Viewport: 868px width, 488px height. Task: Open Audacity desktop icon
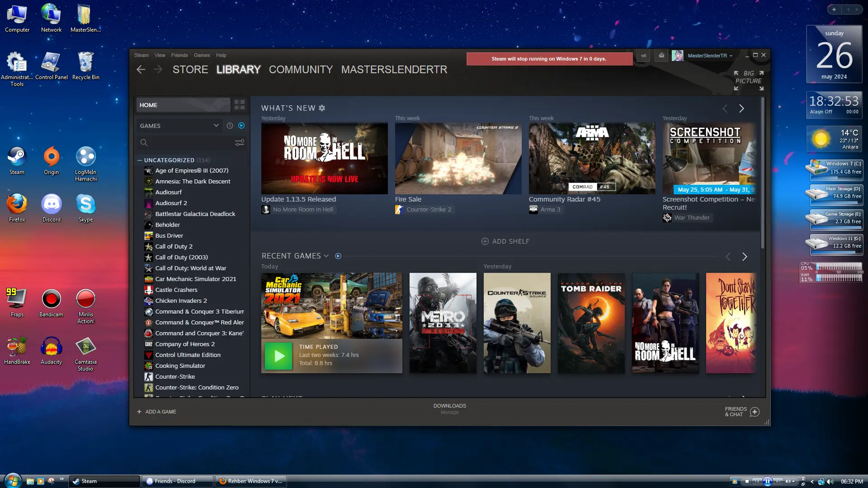coord(51,351)
